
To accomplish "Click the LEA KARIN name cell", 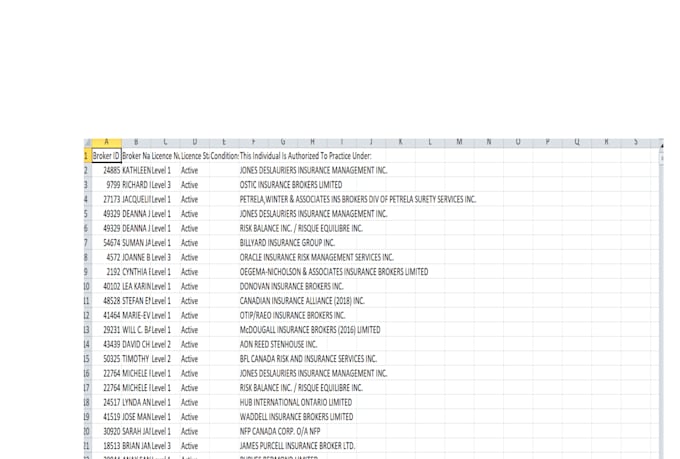I will coord(136,286).
